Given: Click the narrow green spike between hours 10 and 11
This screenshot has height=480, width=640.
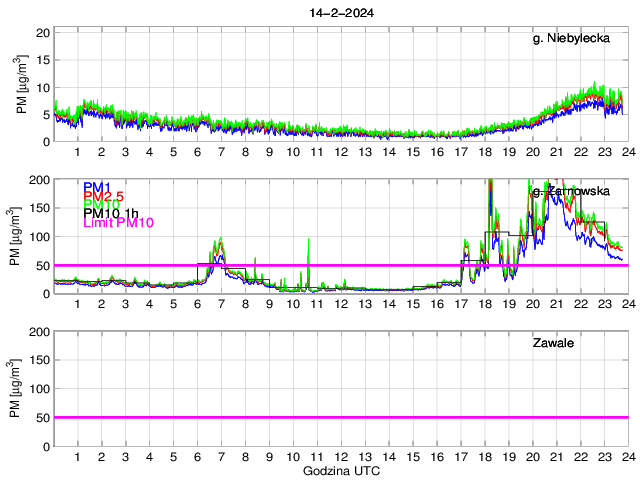Looking at the screenshot, I should pyautogui.click(x=308, y=241).
